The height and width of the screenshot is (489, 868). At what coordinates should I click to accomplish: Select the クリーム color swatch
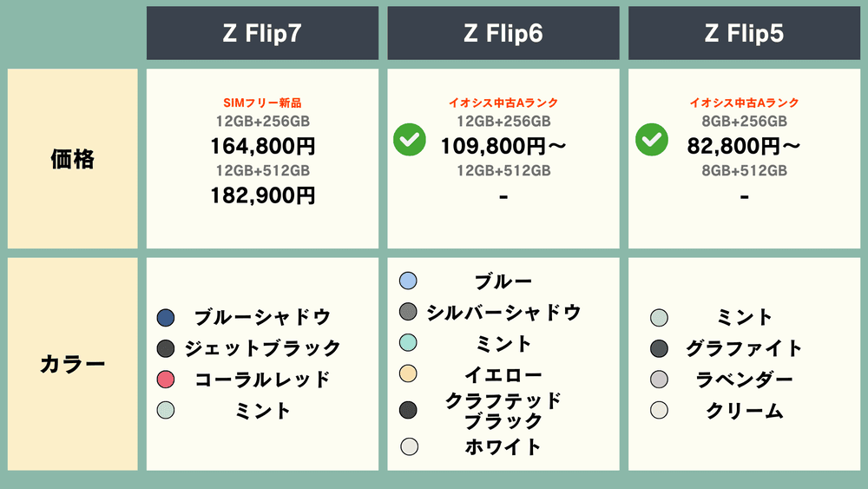[x=659, y=410]
